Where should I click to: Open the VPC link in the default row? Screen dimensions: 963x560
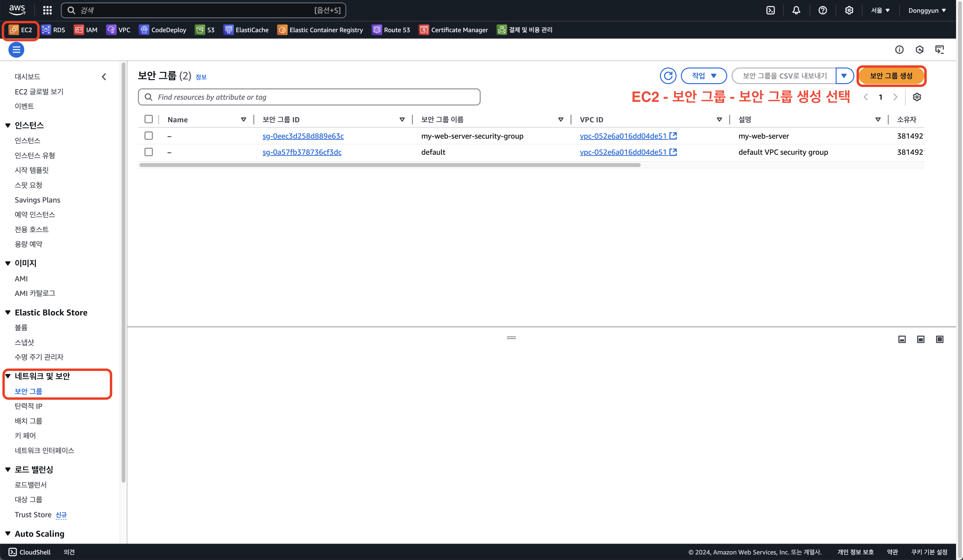coord(628,152)
